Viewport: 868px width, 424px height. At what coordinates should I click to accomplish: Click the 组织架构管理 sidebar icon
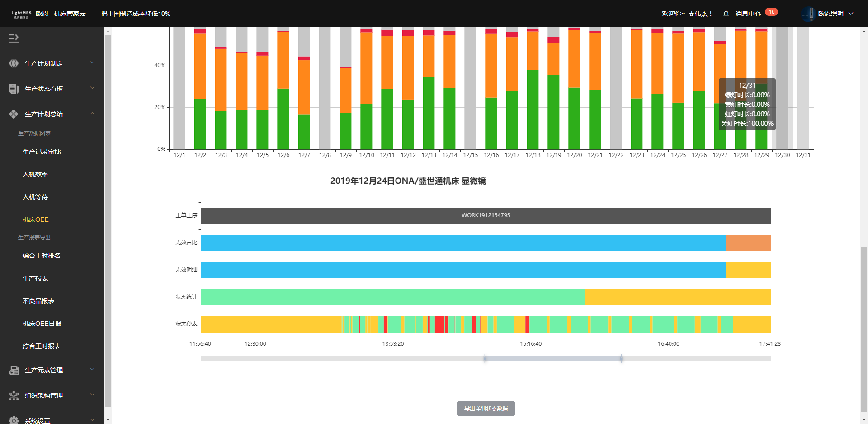(x=14, y=395)
